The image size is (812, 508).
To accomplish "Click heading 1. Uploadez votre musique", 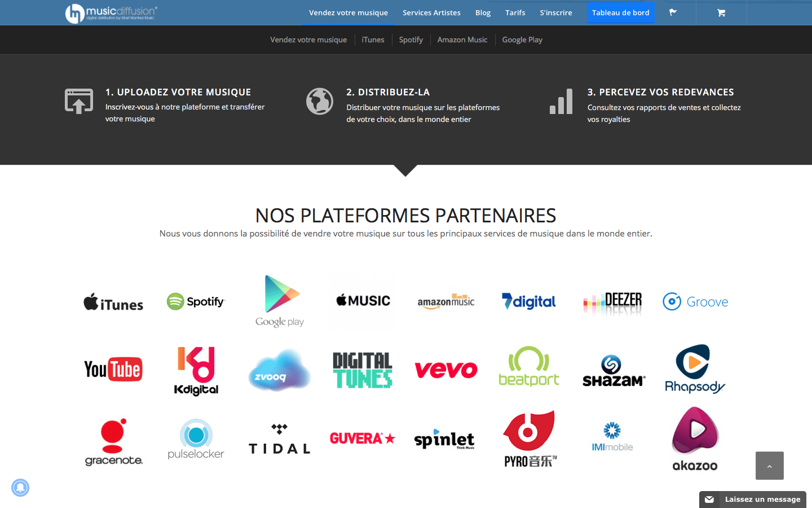I will tap(178, 92).
